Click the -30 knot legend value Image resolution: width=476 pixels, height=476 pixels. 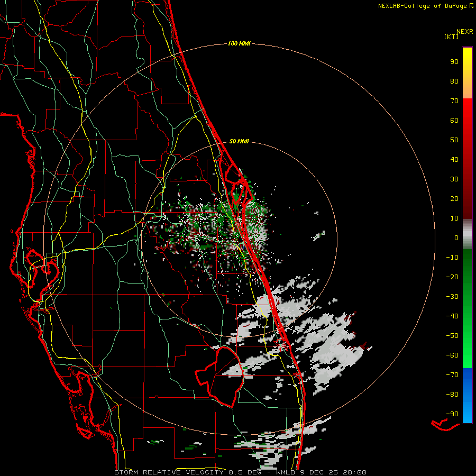(452, 297)
